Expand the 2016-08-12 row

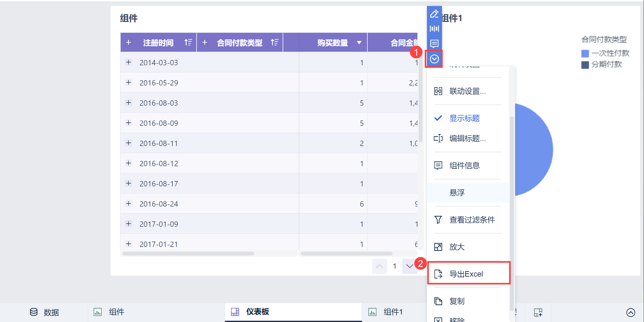[129, 163]
